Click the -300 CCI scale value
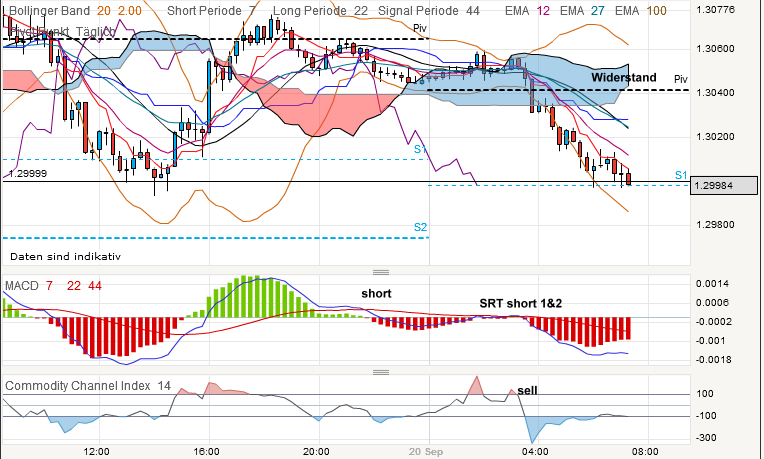 pyautogui.click(x=705, y=438)
